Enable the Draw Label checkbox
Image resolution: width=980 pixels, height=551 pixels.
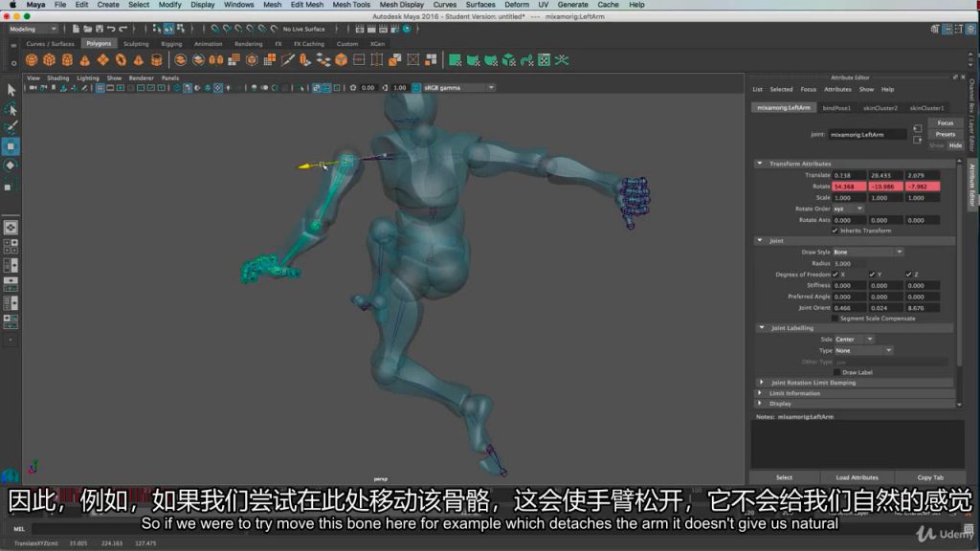point(836,372)
